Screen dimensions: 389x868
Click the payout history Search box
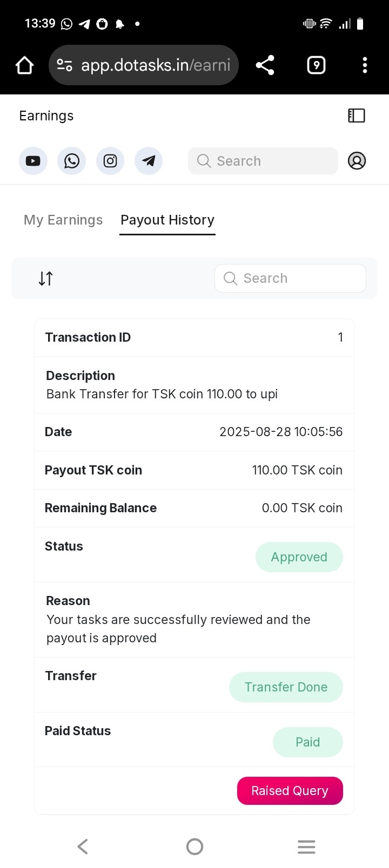point(290,279)
